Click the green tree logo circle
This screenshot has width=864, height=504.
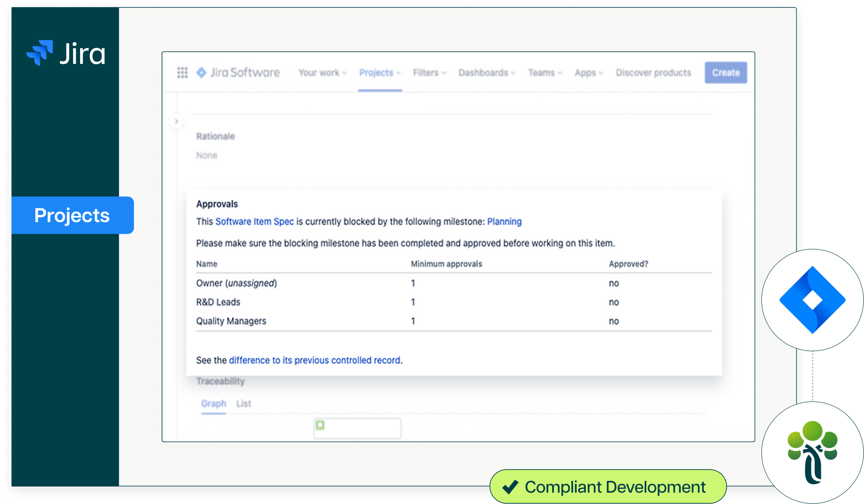pos(812,452)
